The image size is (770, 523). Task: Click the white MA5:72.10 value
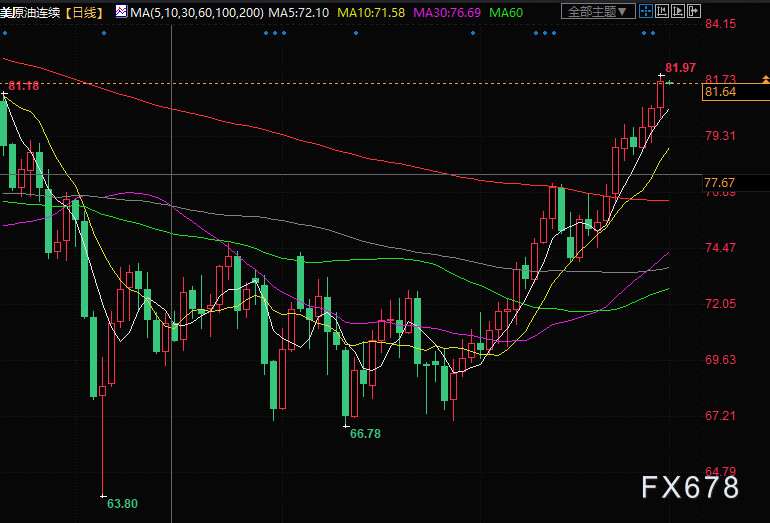[x=299, y=12]
